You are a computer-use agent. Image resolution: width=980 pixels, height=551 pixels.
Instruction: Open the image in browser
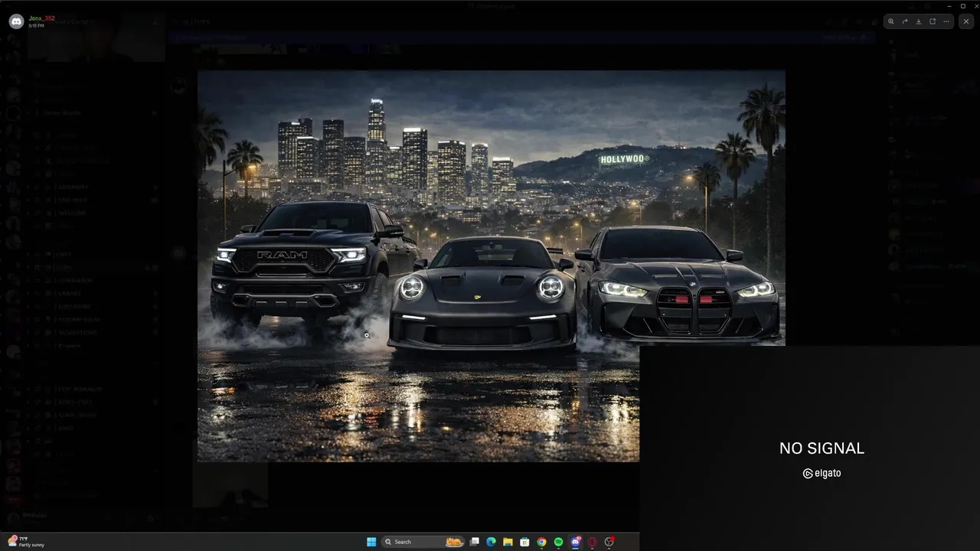pos(933,21)
